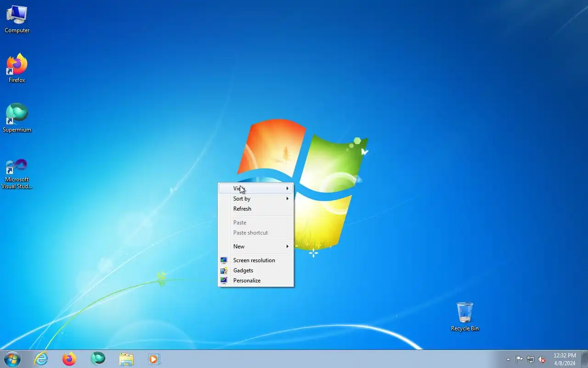Open Windows Explorer from the taskbar
This screenshot has width=588, height=368.
[x=126, y=359]
